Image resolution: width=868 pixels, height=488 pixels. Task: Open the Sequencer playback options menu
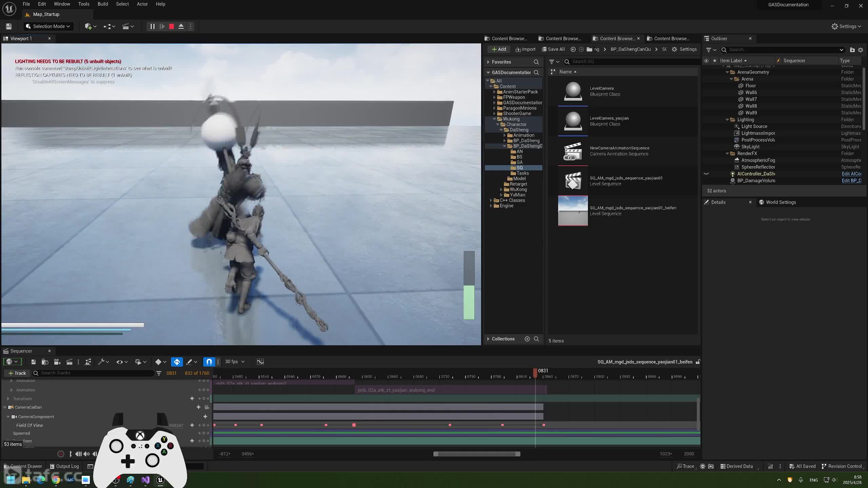click(x=140, y=362)
